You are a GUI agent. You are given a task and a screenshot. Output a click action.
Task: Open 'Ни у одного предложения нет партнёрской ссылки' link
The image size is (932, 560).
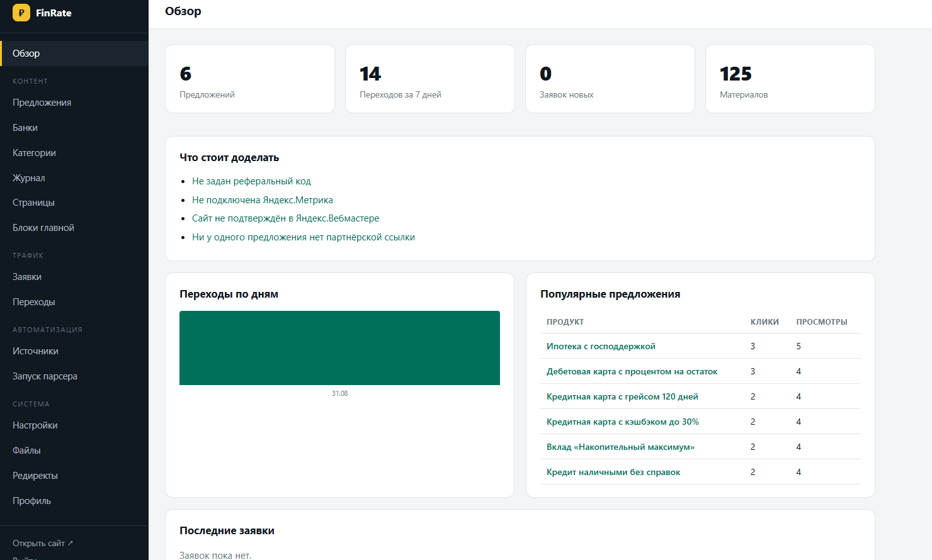tap(304, 237)
